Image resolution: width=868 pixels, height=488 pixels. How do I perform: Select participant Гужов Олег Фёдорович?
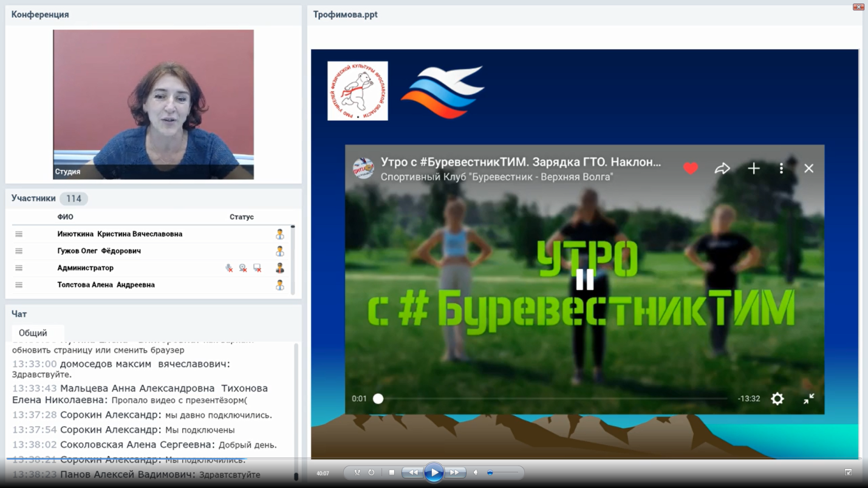[x=99, y=251]
